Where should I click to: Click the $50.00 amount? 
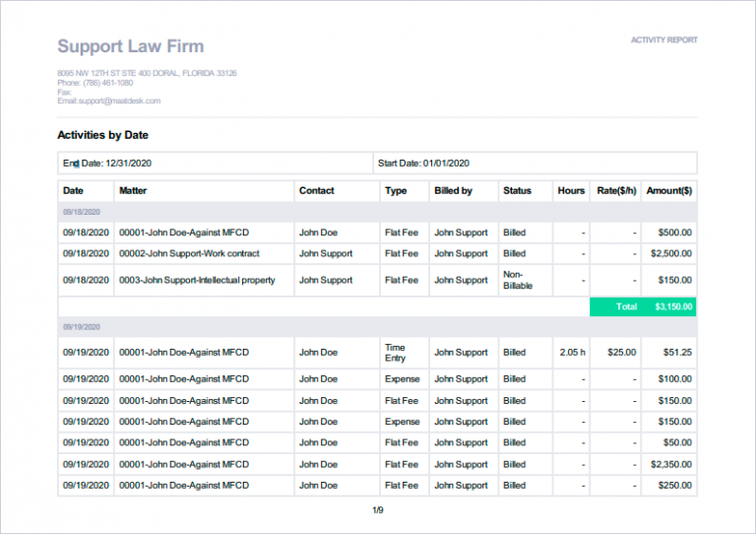click(x=677, y=442)
